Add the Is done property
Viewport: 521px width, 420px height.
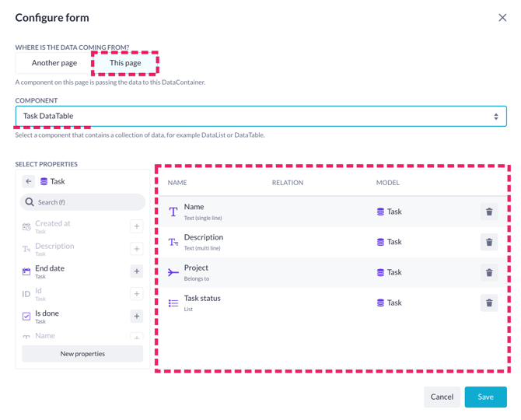pos(137,316)
